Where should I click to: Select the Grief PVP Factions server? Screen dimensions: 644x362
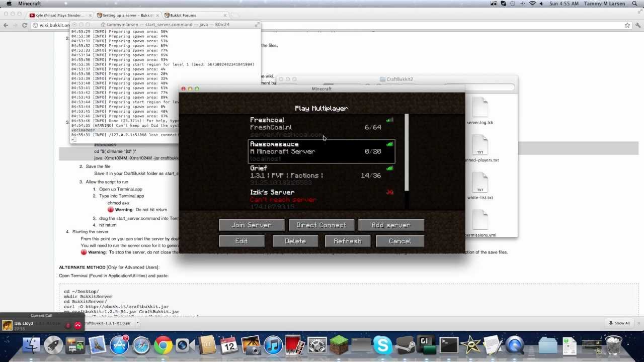pyautogui.click(x=322, y=175)
